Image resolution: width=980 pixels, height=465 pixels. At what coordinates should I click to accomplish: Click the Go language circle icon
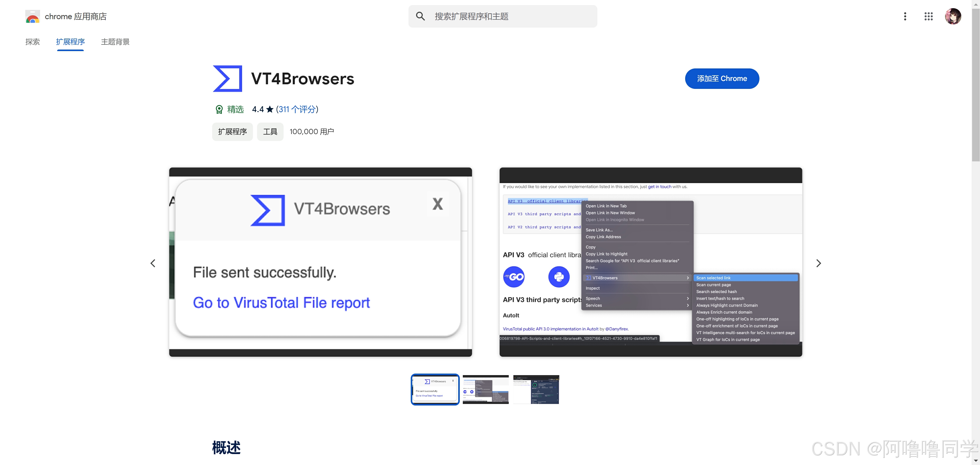514,277
